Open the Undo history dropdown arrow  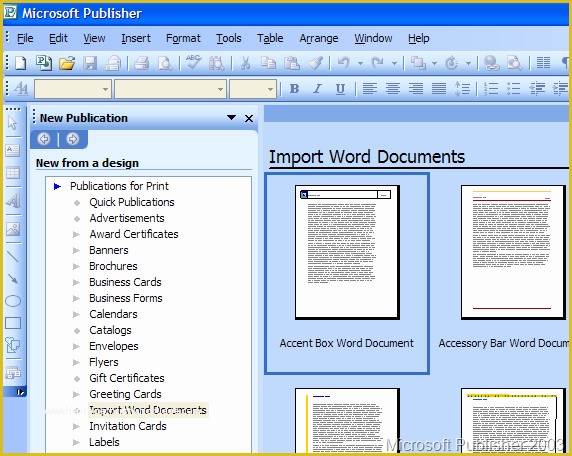pyautogui.click(x=360, y=63)
